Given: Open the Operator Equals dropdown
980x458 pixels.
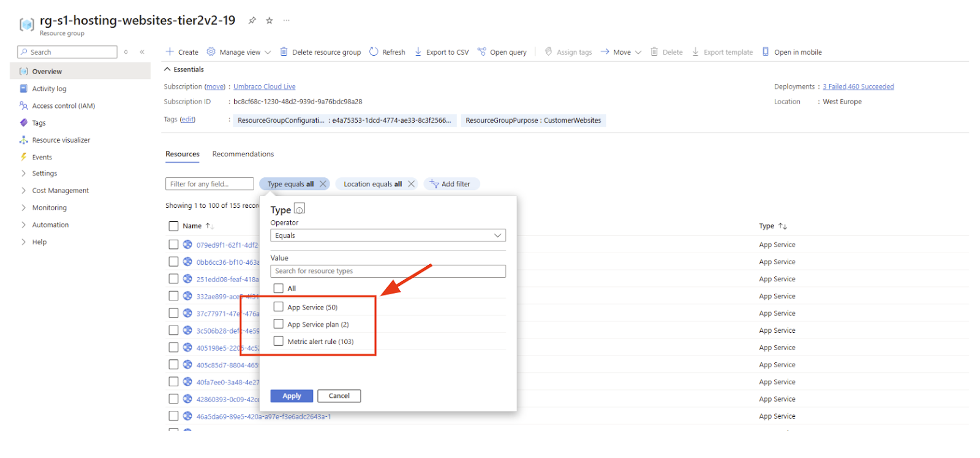Looking at the screenshot, I should pyautogui.click(x=388, y=235).
